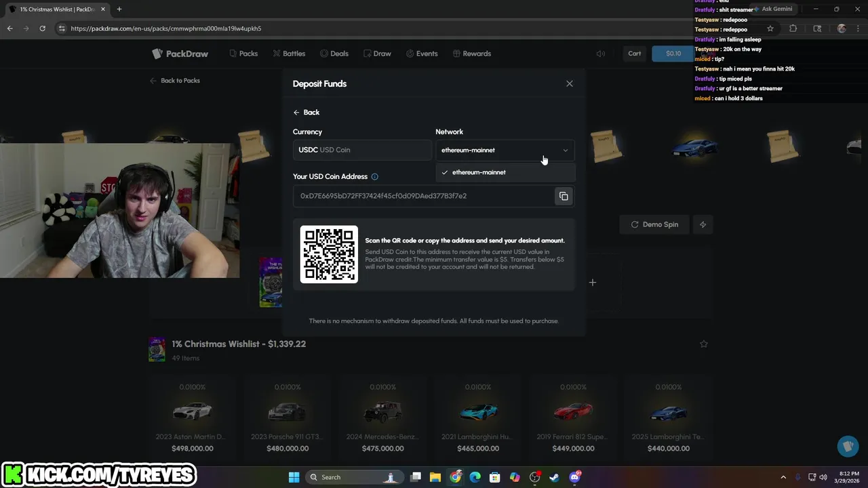Click the browser back arrow
The image size is (868, 488).
[10, 28]
